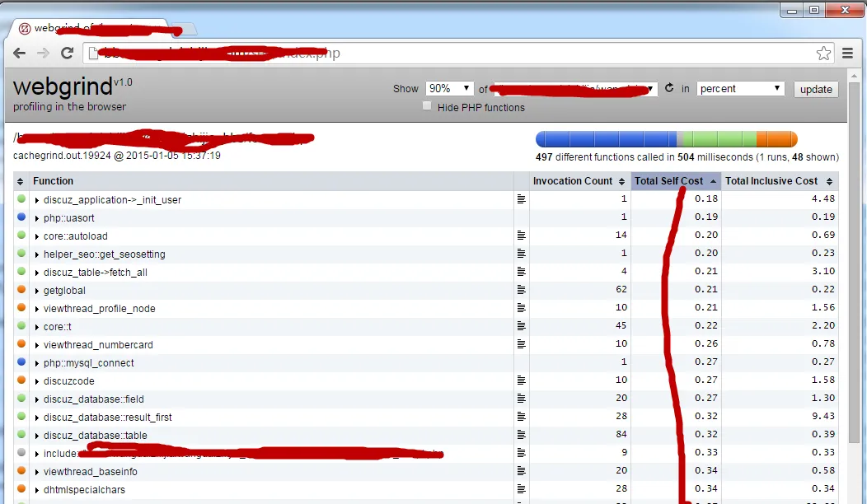The height and width of the screenshot is (504, 867).
Task: Sort by the Total Self Cost column header
Action: (676, 180)
